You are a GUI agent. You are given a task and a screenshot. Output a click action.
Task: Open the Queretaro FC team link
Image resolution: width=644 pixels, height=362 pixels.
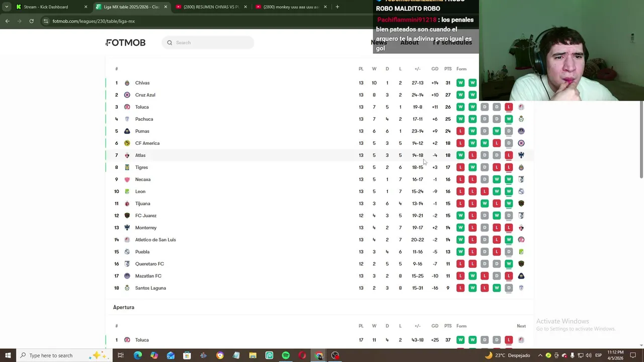click(x=149, y=264)
